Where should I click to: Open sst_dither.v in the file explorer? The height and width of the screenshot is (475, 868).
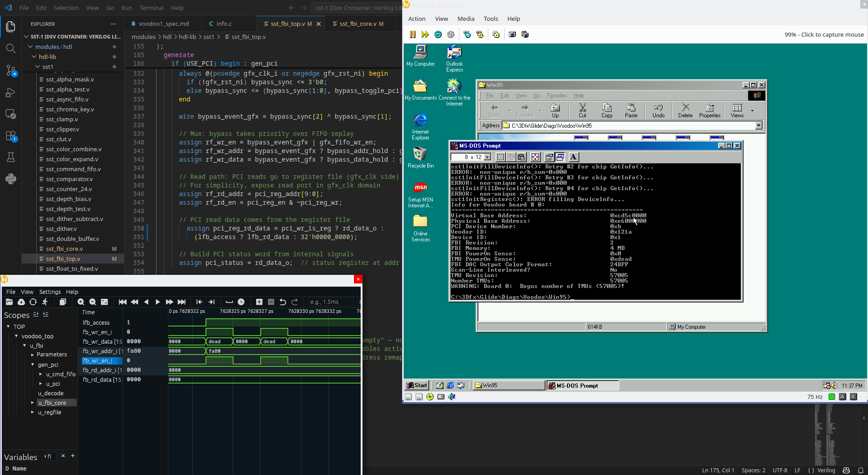(62, 229)
